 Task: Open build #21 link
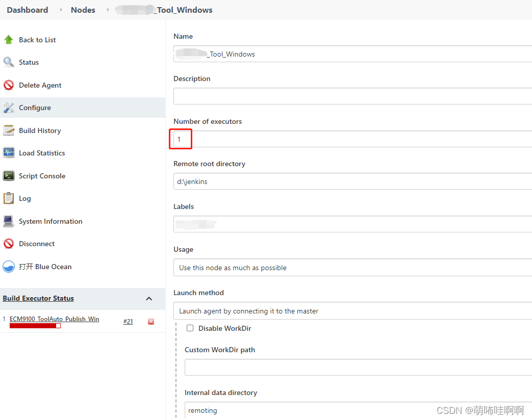pyautogui.click(x=128, y=321)
